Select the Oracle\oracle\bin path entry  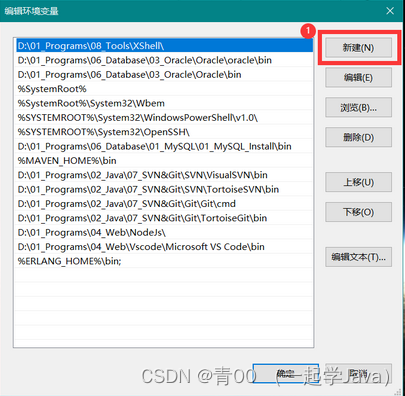[164, 60]
